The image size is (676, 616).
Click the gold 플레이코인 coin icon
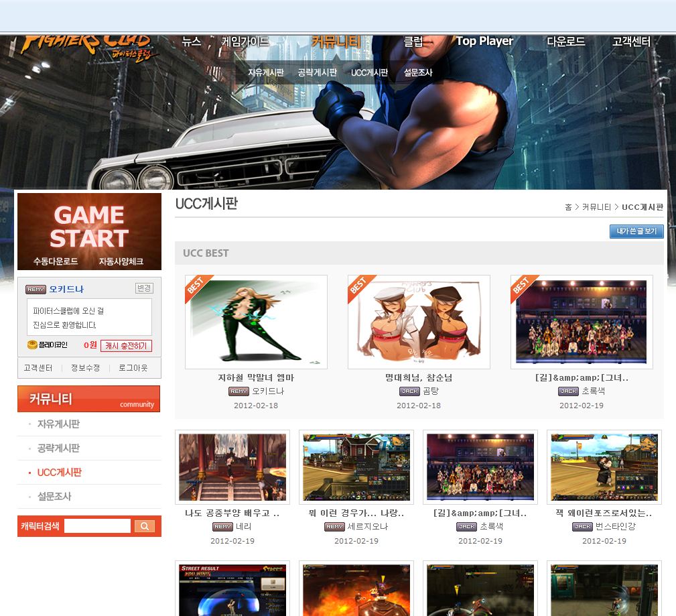[31, 345]
